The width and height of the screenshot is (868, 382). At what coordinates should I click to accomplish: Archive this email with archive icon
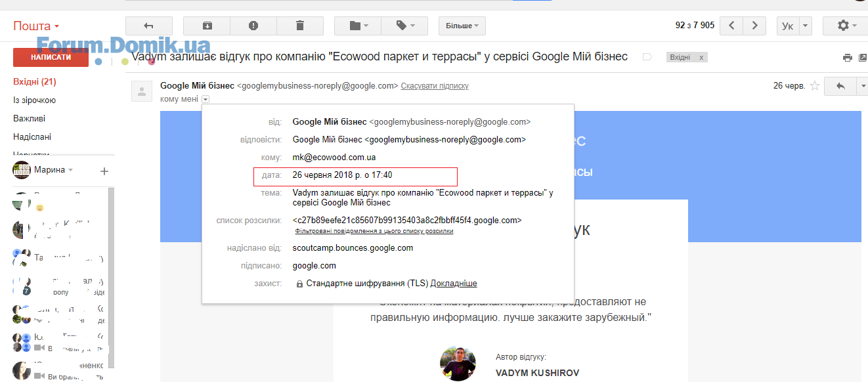(207, 26)
